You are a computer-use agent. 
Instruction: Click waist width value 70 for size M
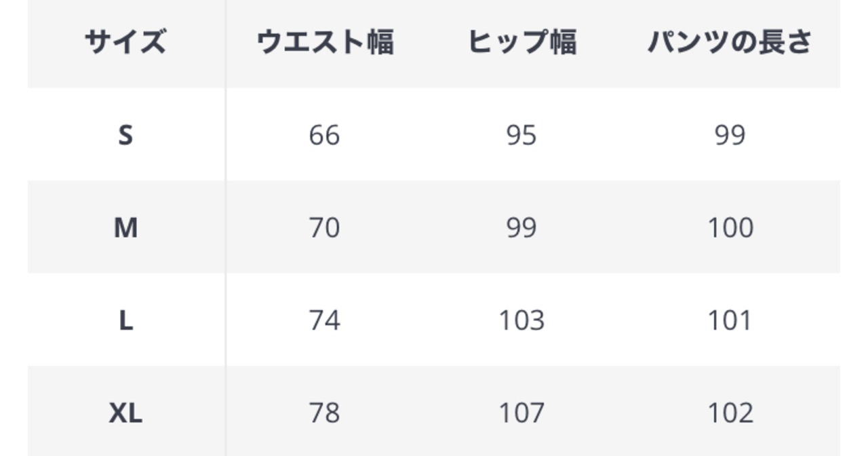[324, 228]
